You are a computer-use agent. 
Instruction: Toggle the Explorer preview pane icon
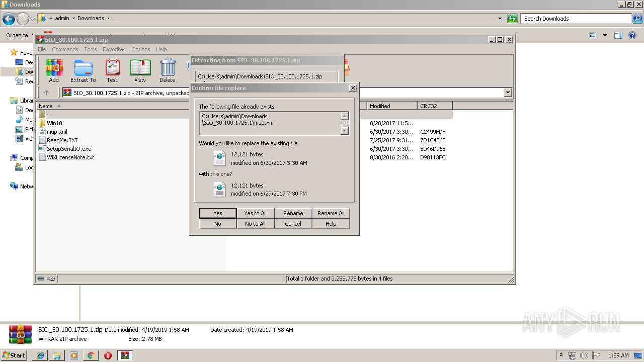[618, 35]
